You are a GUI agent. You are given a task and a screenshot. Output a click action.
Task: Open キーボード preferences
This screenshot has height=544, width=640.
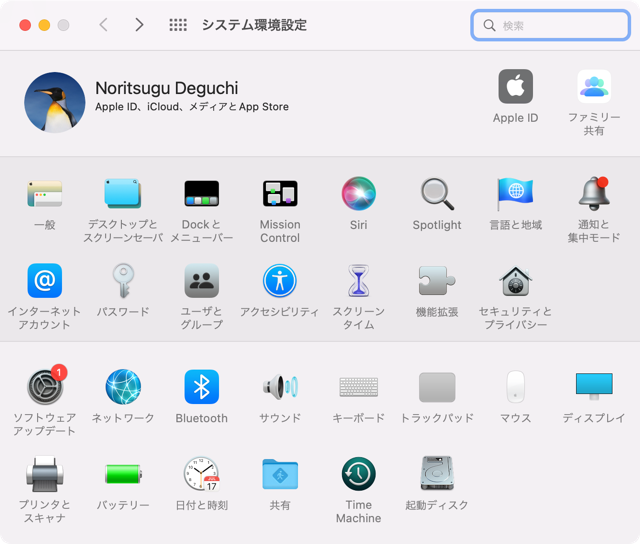(358, 387)
